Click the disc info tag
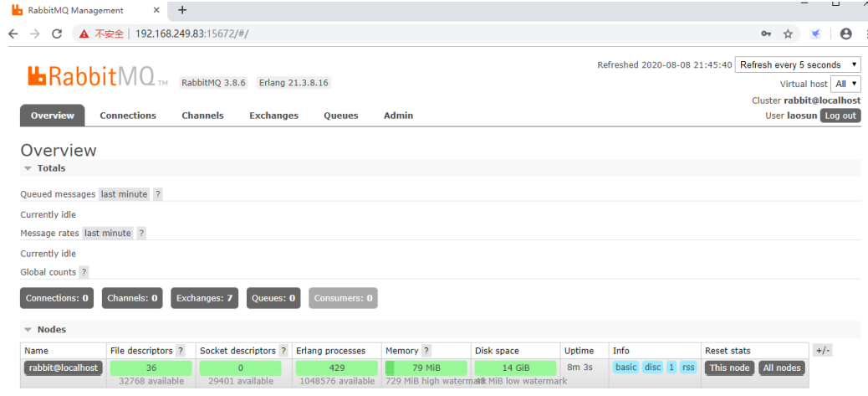This screenshot has height=396, width=868. click(x=652, y=368)
